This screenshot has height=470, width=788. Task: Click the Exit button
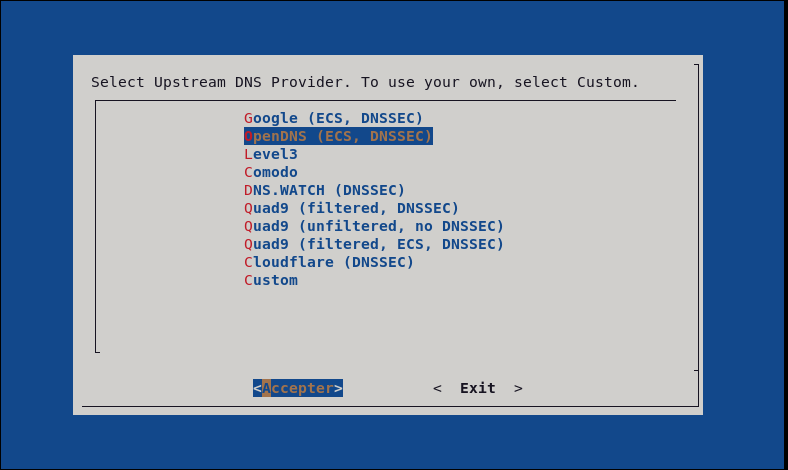pos(478,388)
